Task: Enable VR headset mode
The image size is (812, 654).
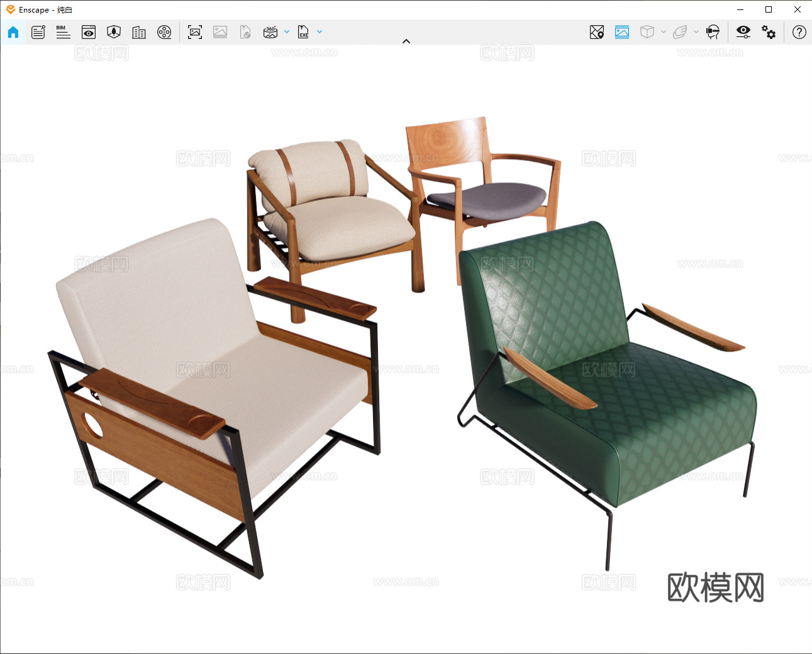Action: coord(713,32)
